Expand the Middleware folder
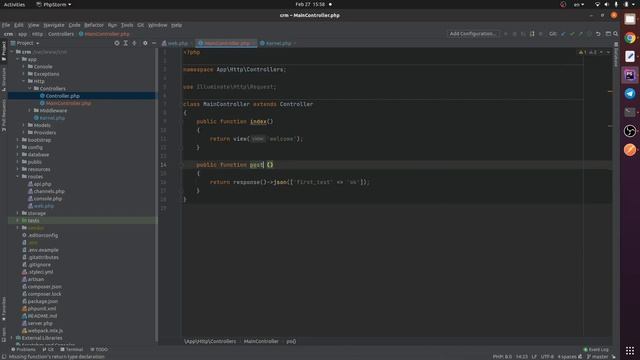This screenshot has height=360, width=640. pos(30,111)
